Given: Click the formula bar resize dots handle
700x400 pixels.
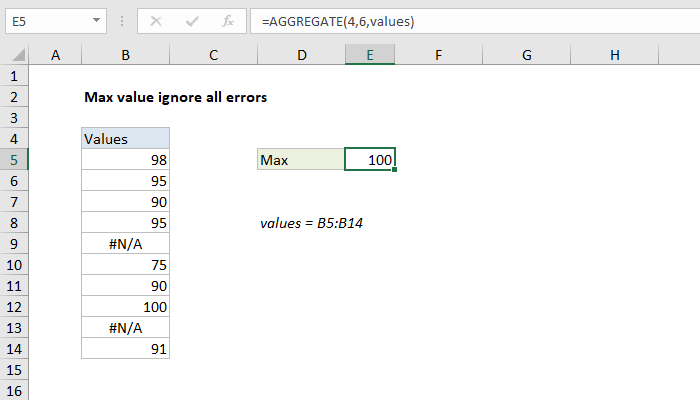Looking at the screenshot, I should coord(122,21).
